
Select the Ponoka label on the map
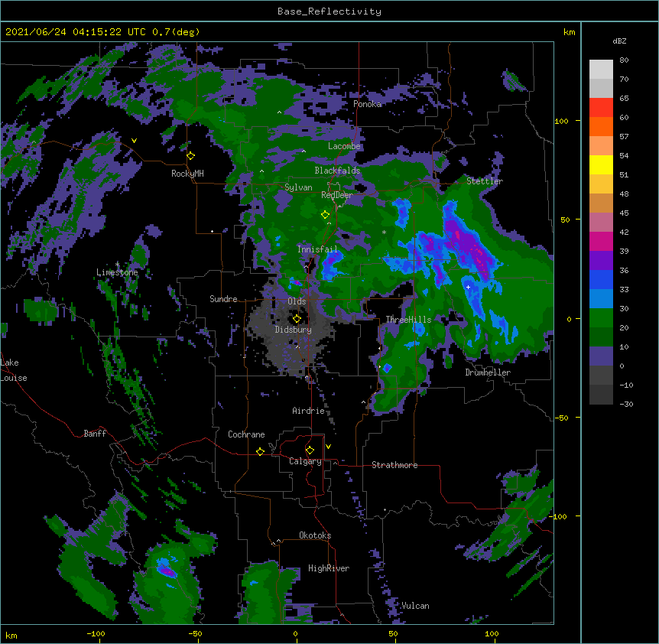point(367,104)
